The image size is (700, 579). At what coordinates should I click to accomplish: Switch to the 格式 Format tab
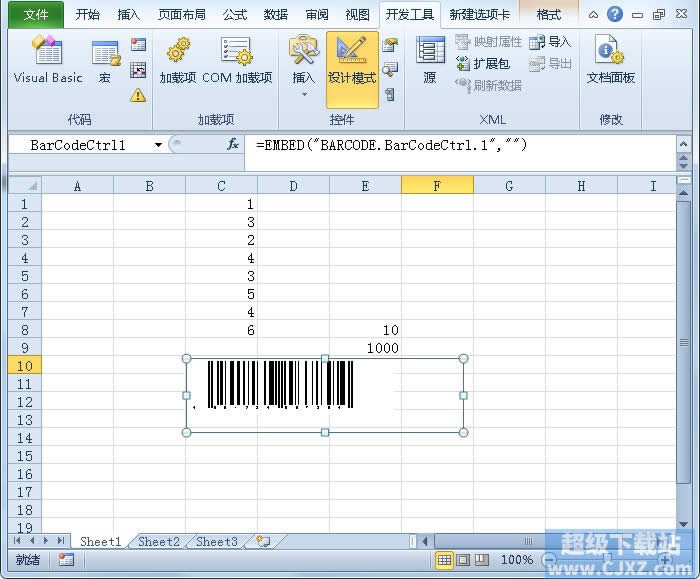(549, 15)
